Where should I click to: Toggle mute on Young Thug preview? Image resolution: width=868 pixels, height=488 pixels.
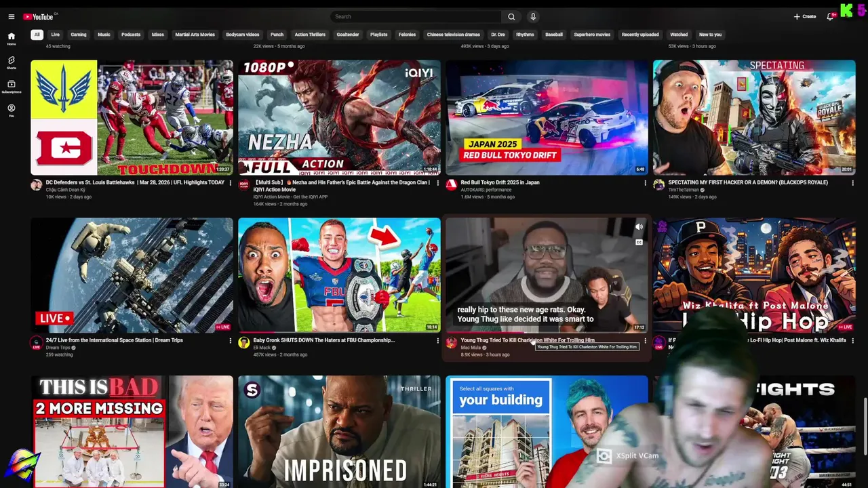point(639,227)
